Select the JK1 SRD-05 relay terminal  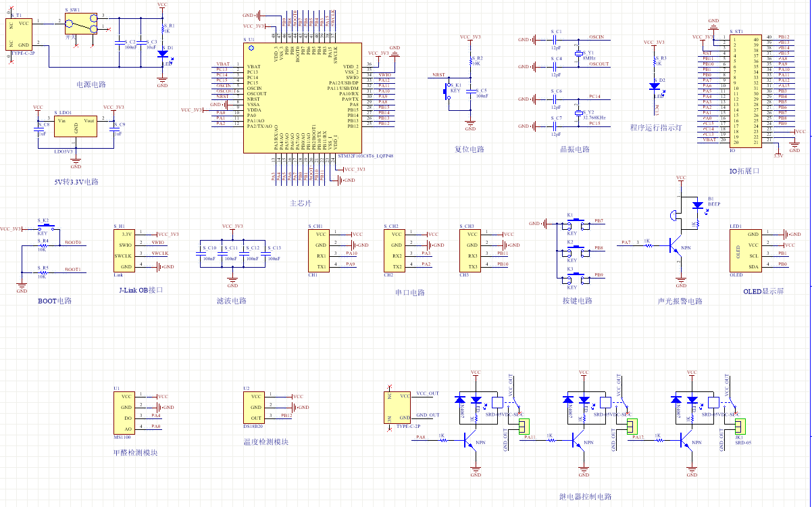click(x=740, y=426)
